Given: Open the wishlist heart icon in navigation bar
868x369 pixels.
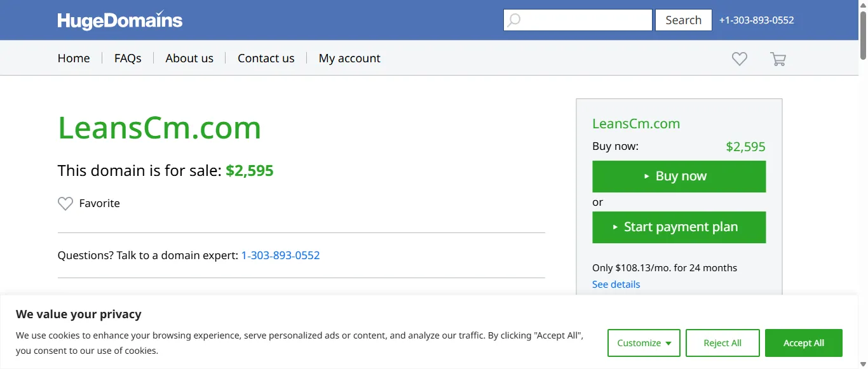Looking at the screenshot, I should click(x=739, y=58).
